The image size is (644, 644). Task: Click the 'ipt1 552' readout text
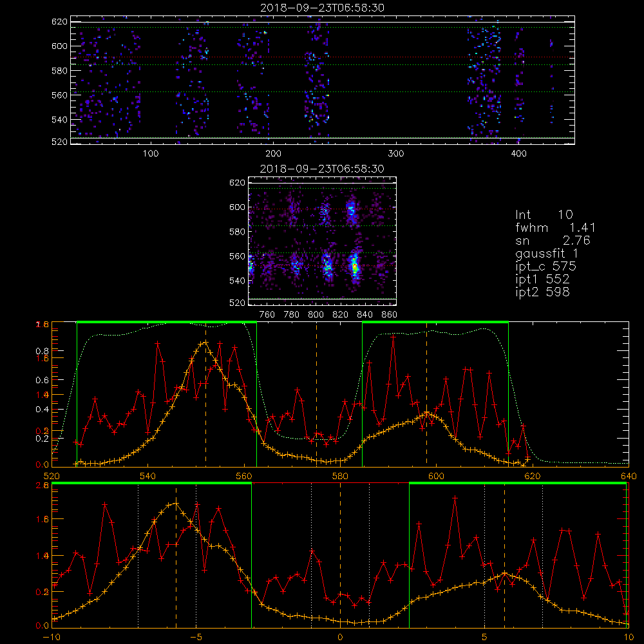(x=542, y=279)
